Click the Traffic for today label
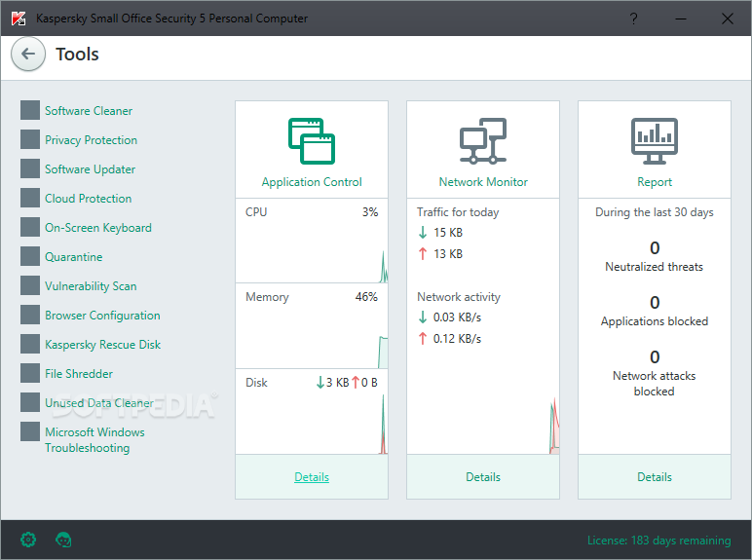 (458, 212)
